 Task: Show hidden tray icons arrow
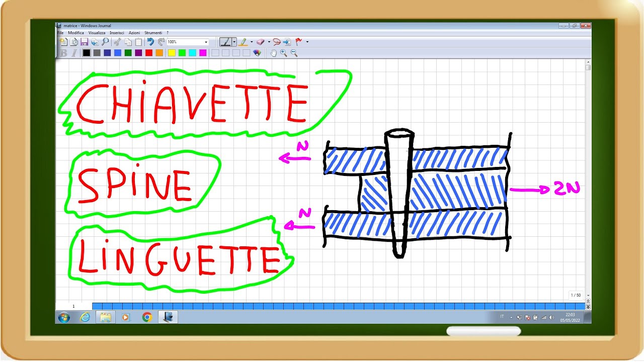[511, 317]
